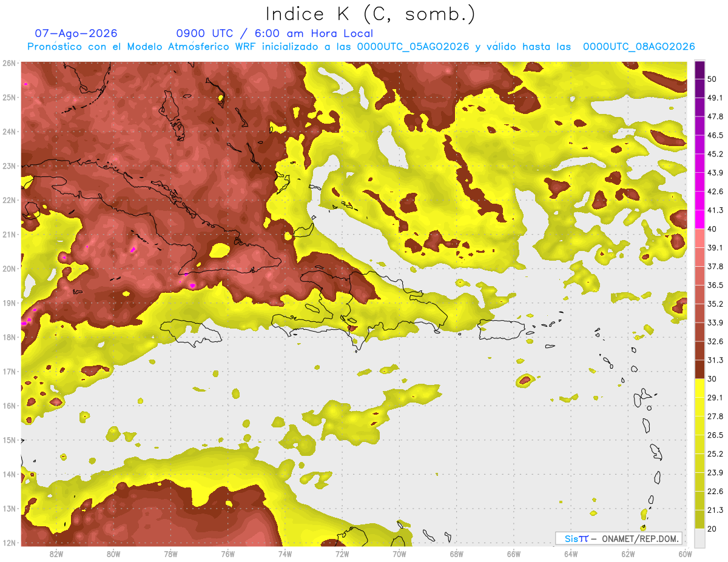Click the colorbar value "22.6"
The width and height of the screenshot is (728, 562).
pyautogui.click(x=715, y=491)
